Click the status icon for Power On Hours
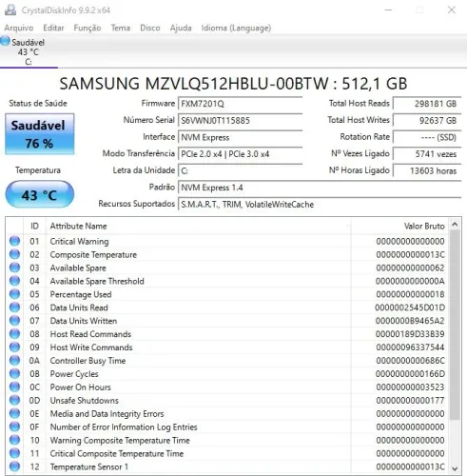Screen dimensions: 467x476 [x=14, y=387]
